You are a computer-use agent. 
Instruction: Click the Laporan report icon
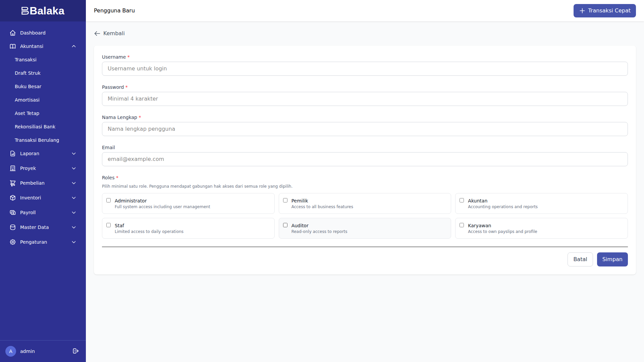13,154
